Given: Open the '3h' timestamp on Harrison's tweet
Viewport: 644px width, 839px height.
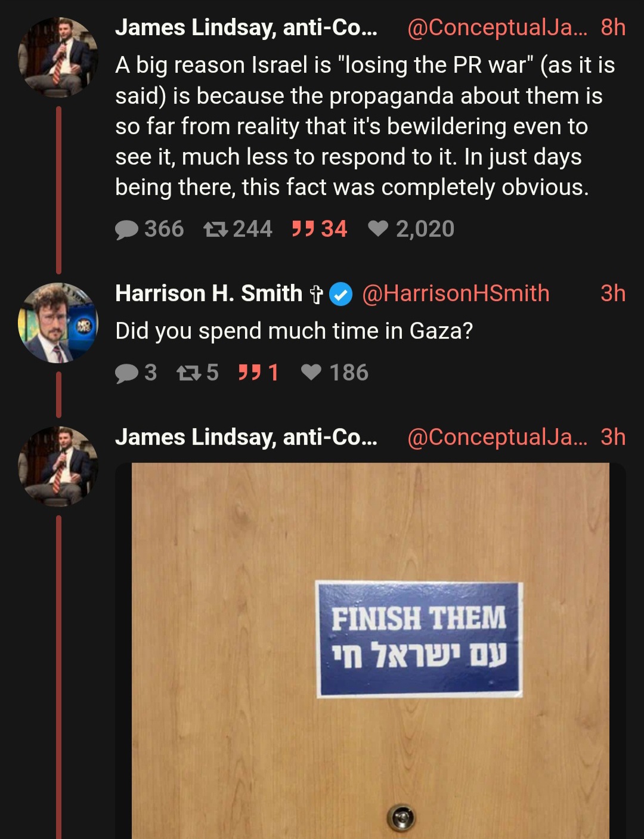Looking at the screenshot, I should [613, 293].
